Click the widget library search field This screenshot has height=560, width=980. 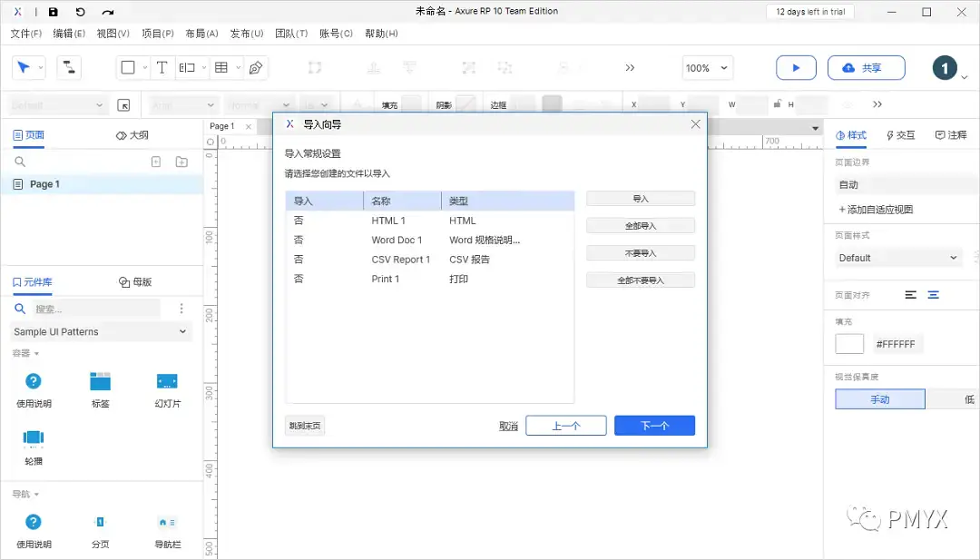click(82, 308)
